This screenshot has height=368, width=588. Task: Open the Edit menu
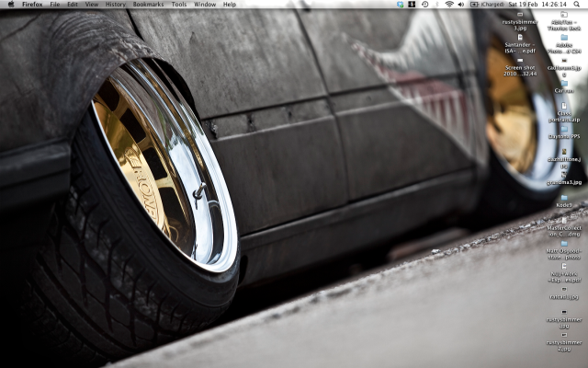[x=73, y=4]
